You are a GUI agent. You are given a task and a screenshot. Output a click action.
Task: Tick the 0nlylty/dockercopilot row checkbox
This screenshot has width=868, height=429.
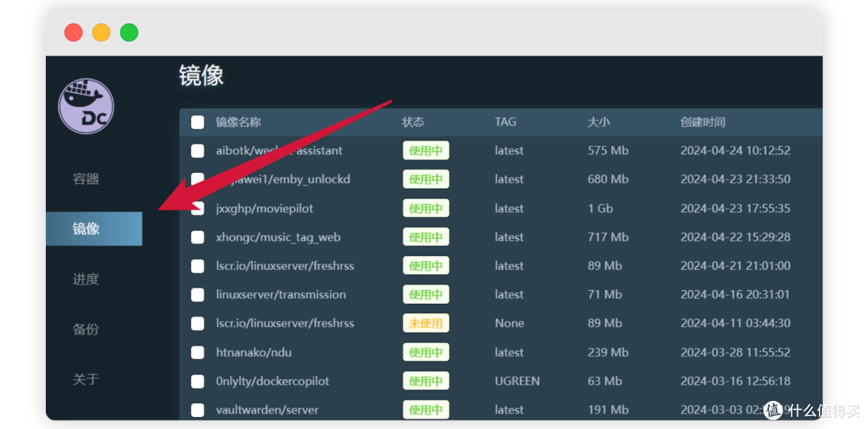click(x=198, y=382)
